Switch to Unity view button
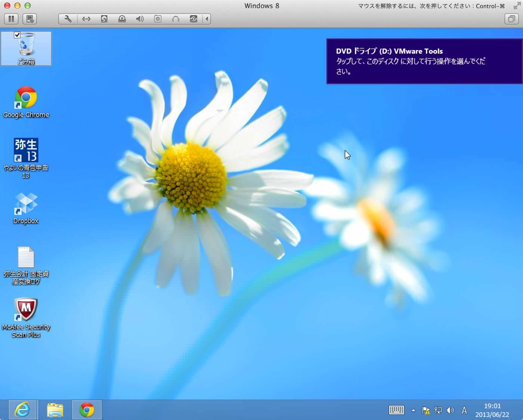 [x=511, y=19]
